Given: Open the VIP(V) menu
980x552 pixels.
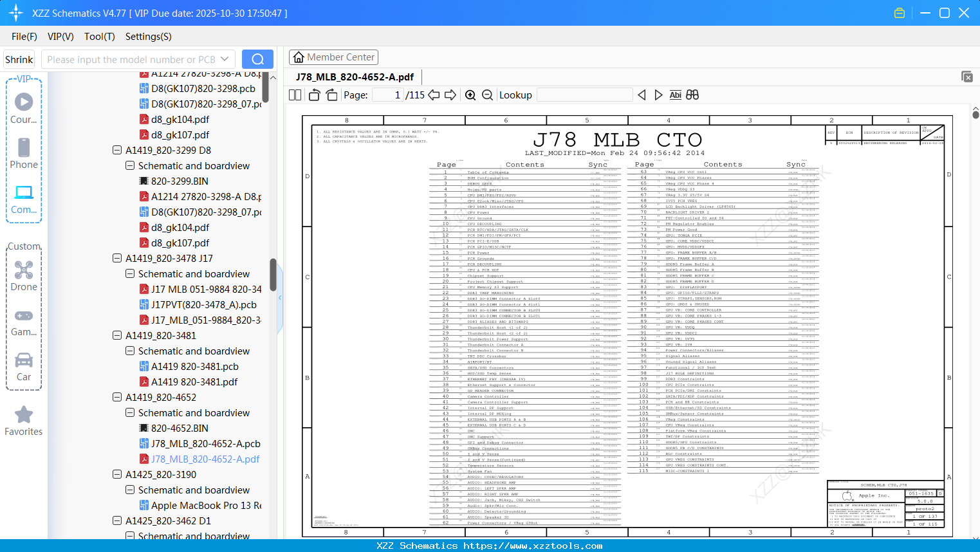Looking at the screenshot, I should (60, 37).
